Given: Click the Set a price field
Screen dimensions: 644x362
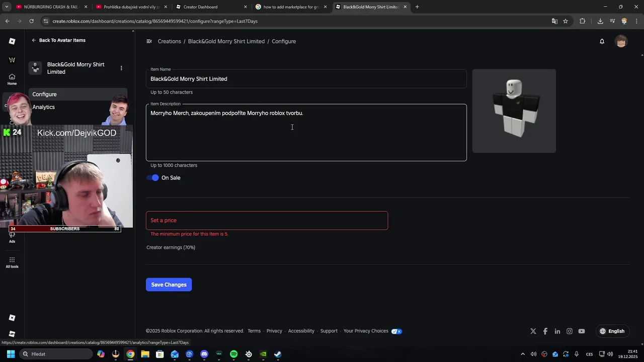Looking at the screenshot, I should [267, 220].
